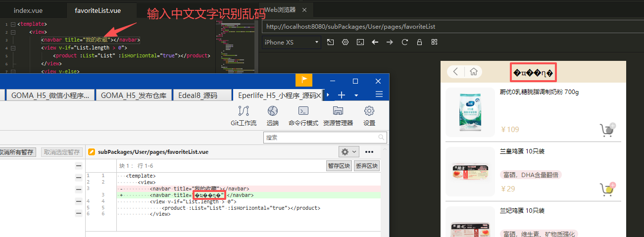Open SourceTree 设置 settings gear

pyautogui.click(x=369, y=115)
